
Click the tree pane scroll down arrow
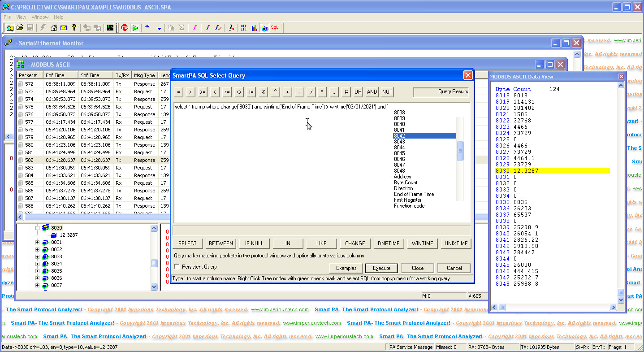coord(154,287)
